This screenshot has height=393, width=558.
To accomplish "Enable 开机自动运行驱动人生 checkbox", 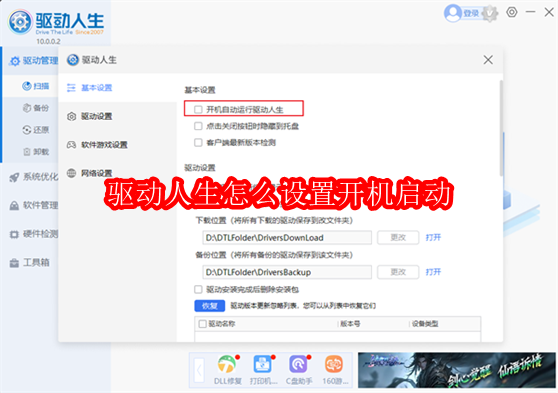I will (x=198, y=109).
